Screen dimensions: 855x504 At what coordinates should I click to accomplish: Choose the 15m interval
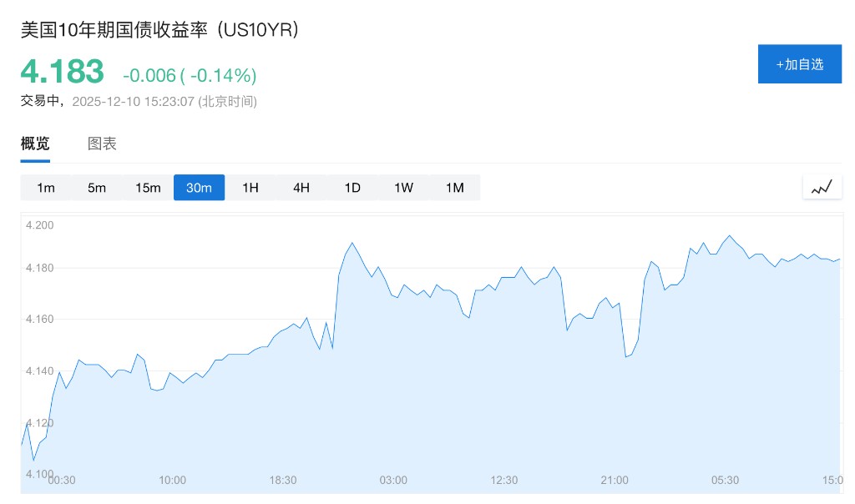pyautogui.click(x=148, y=188)
